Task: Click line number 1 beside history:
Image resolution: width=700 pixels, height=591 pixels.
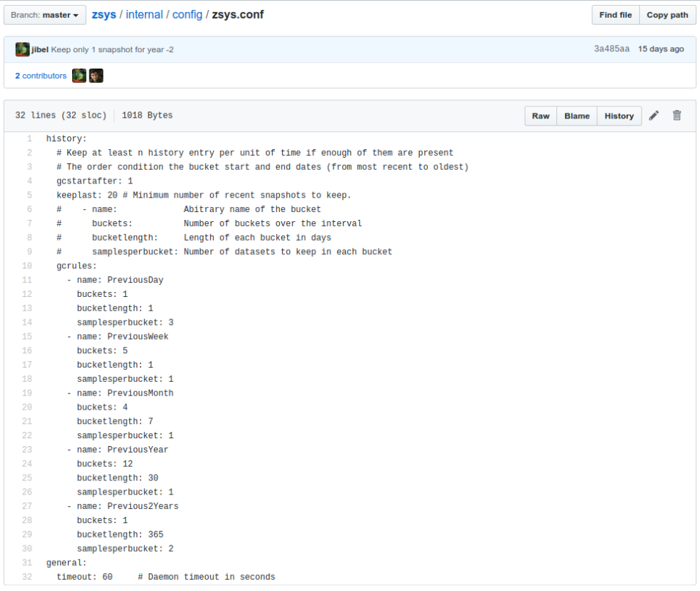Action: 28,138
